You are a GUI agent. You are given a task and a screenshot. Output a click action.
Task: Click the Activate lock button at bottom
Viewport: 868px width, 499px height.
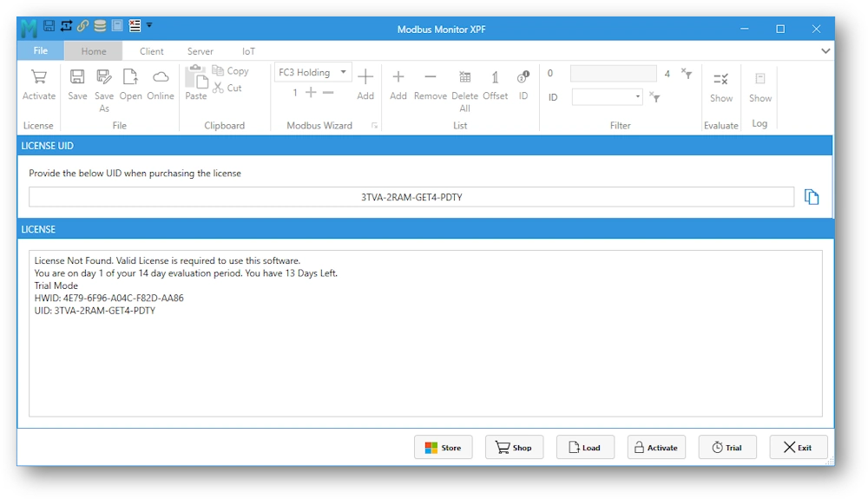(656, 448)
